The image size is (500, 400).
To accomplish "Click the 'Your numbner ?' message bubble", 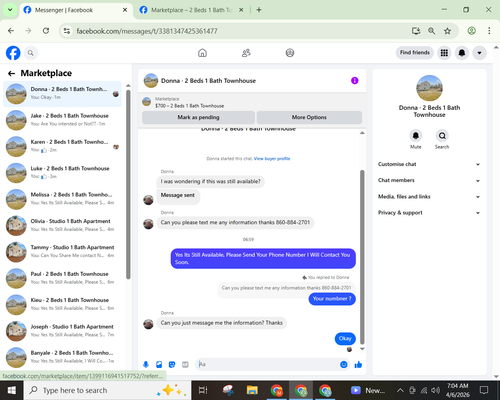I will [332, 299].
